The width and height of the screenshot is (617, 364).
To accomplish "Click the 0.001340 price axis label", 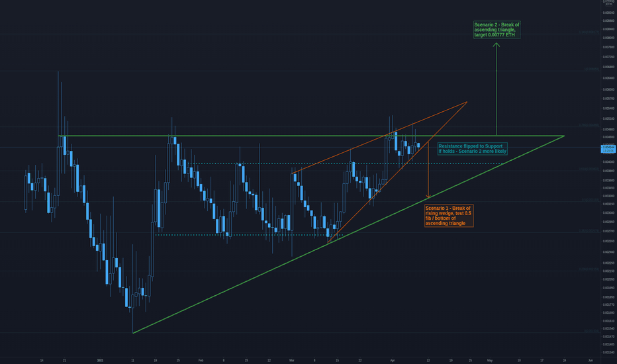I will [608, 352].
